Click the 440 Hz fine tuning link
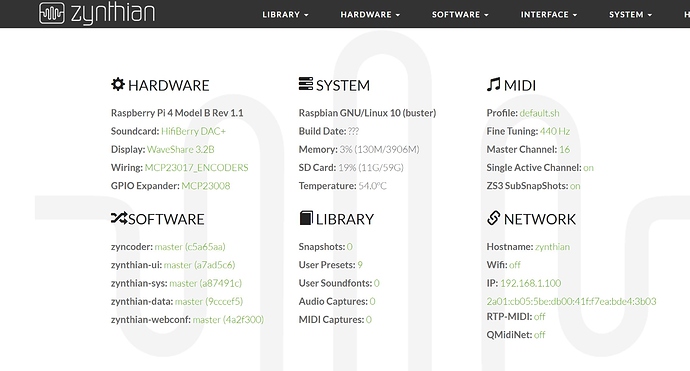690x371 pixels. pyautogui.click(x=554, y=131)
